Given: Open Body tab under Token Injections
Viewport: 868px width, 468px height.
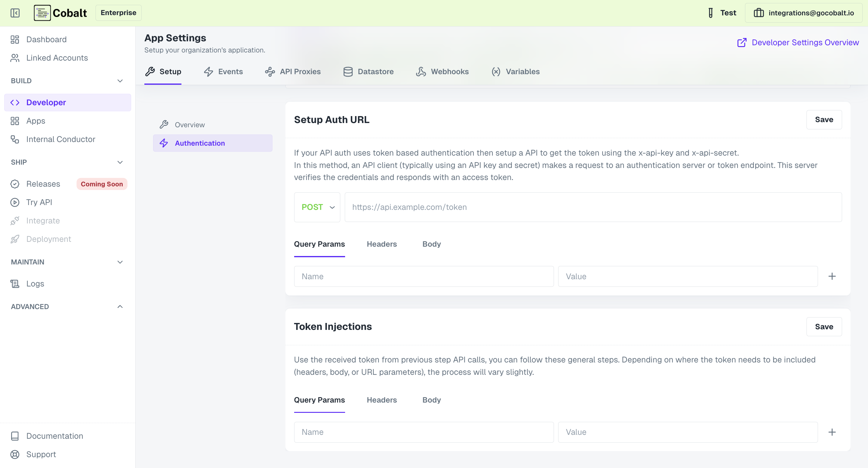Looking at the screenshot, I should [x=431, y=400].
